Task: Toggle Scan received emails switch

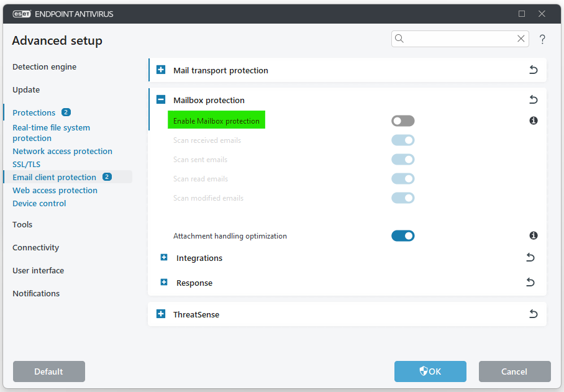Action: pyautogui.click(x=403, y=140)
